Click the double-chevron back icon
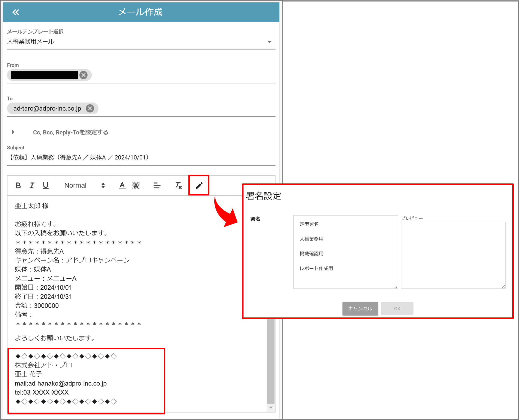The width and height of the screenshot is (519, 420). (16, 12)
